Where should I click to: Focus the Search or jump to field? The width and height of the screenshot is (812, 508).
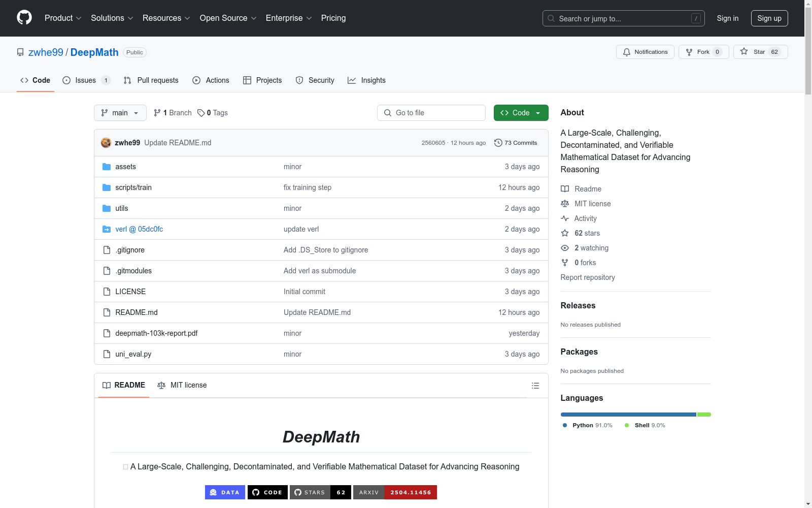624,18
